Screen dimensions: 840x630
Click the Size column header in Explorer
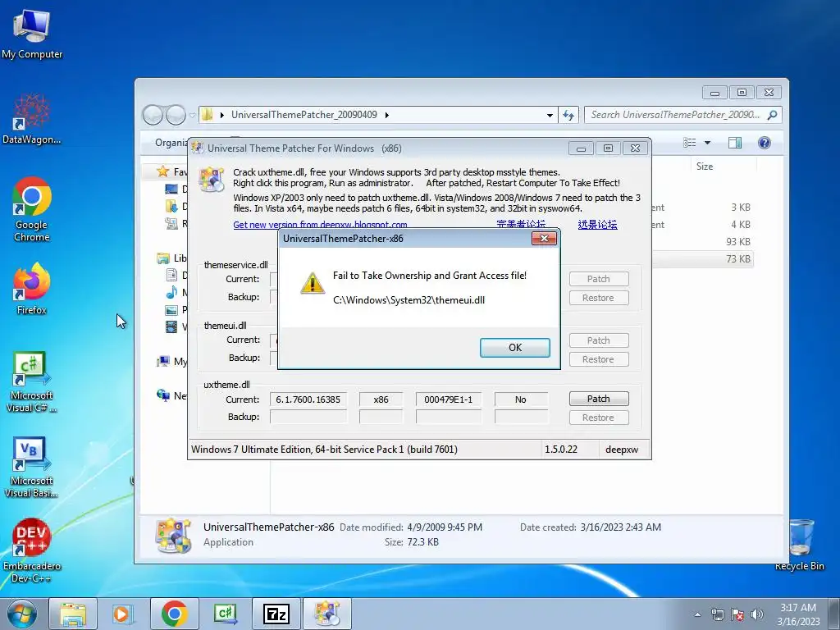[x=705, y=167]
